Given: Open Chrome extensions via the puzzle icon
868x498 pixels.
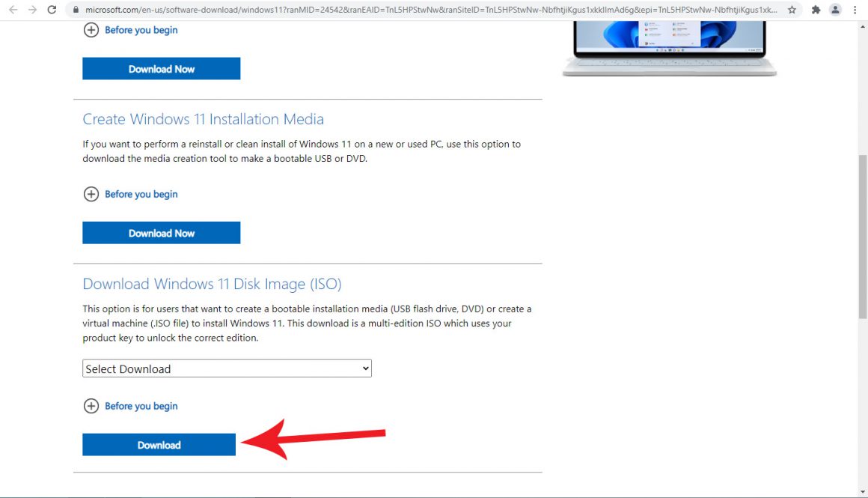Looking at the screenshot, I should click(816, 10).
